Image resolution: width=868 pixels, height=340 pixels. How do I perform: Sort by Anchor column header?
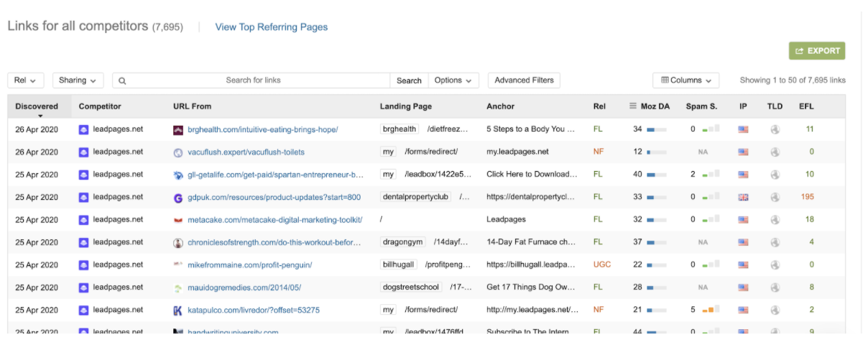[500, 106]
